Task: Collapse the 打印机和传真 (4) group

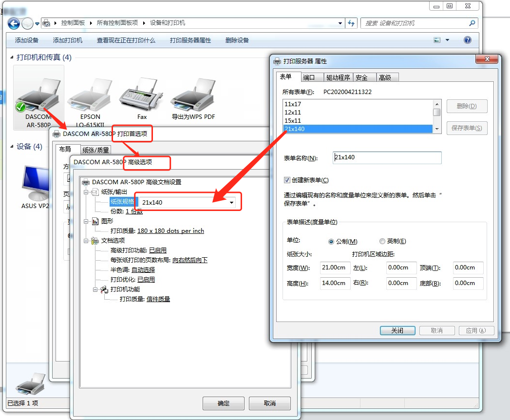Action: coord(12,57)
